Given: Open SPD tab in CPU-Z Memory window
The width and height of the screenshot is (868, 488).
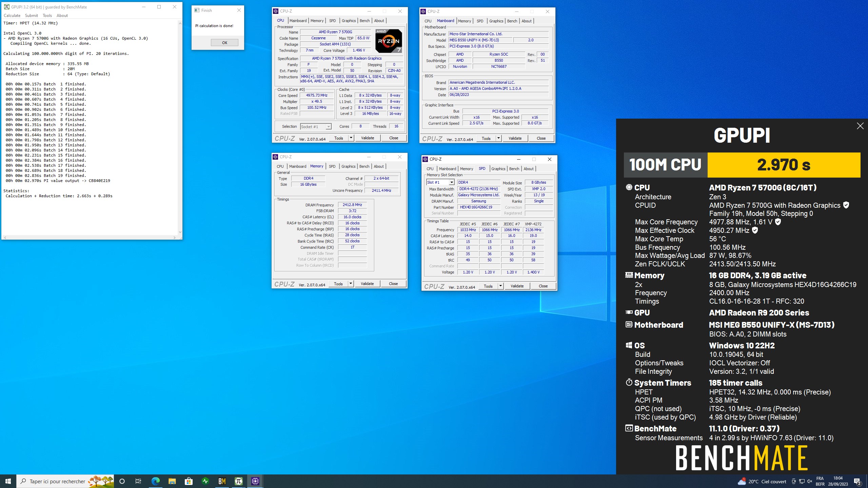Looking at the screenshot, I should coord(332,166).
